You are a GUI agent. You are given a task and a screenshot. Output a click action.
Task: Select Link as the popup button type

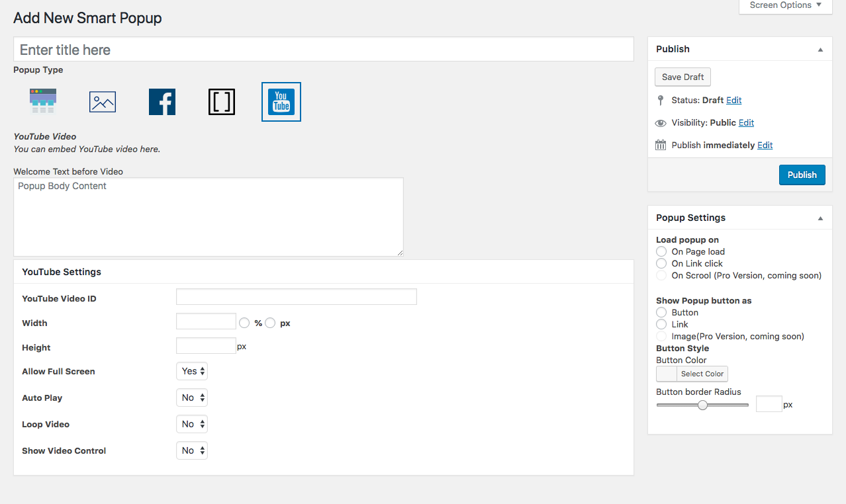[x=661, y=324]
